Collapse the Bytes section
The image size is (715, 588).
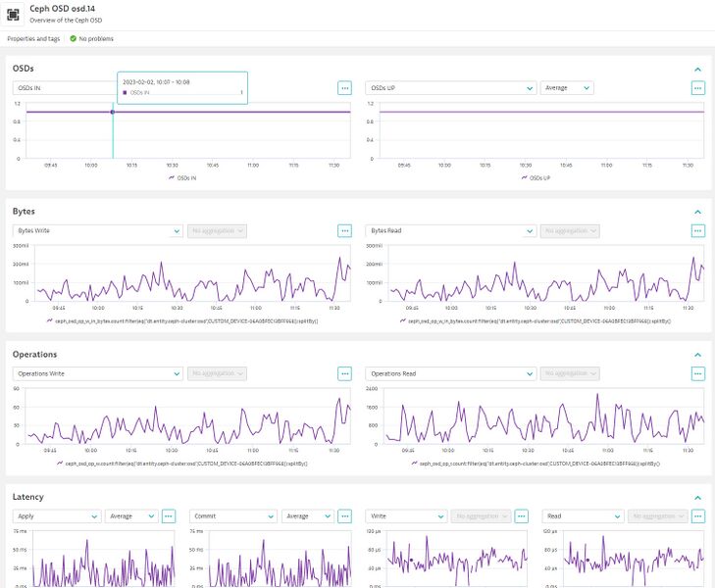click(x=697, y=212)
